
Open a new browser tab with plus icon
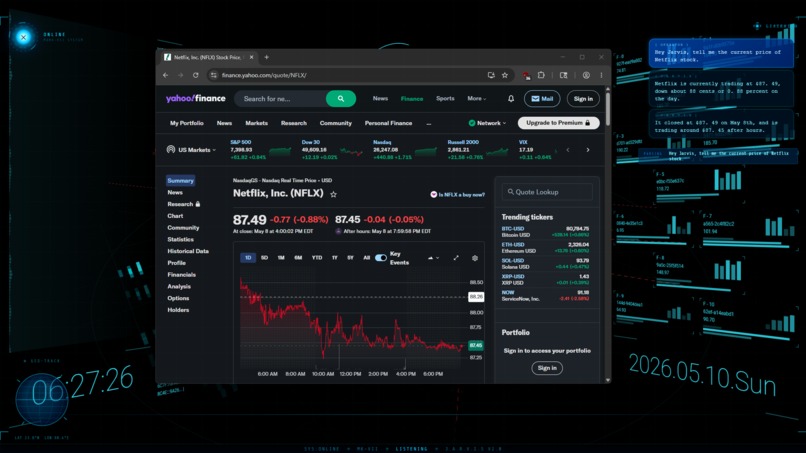(266, 57)
